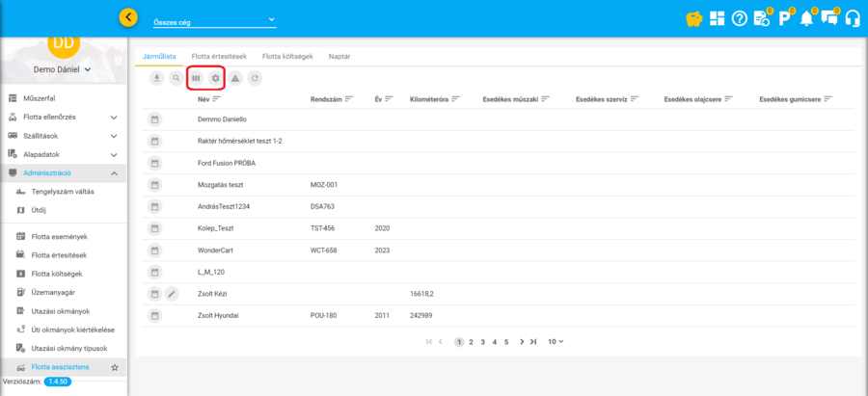Click the refresh icon in table toolbar
The height and width of the screenshot is (396, 868).
coord(255,78)
